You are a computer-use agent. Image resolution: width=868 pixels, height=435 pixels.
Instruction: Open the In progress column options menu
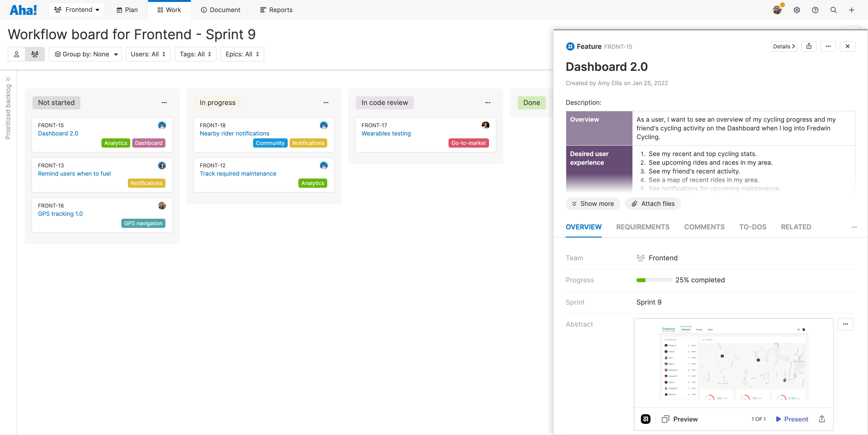tap(325, 102)
